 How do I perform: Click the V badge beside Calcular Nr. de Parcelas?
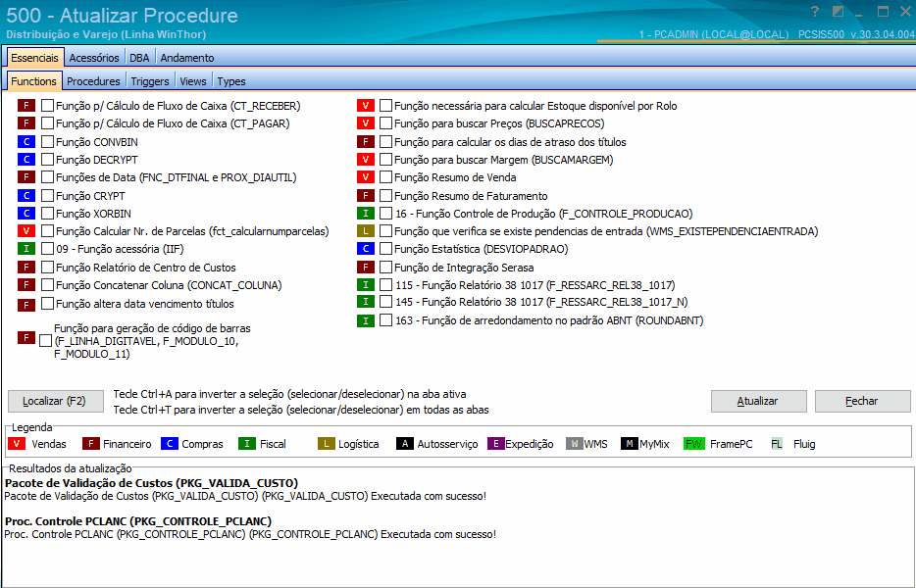(26, 231)
